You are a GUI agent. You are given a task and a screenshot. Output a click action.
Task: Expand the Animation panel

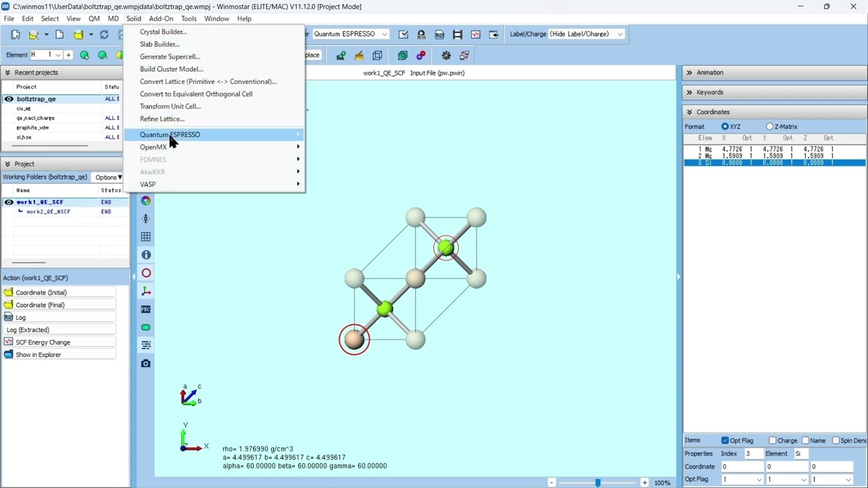click(689, 73)
